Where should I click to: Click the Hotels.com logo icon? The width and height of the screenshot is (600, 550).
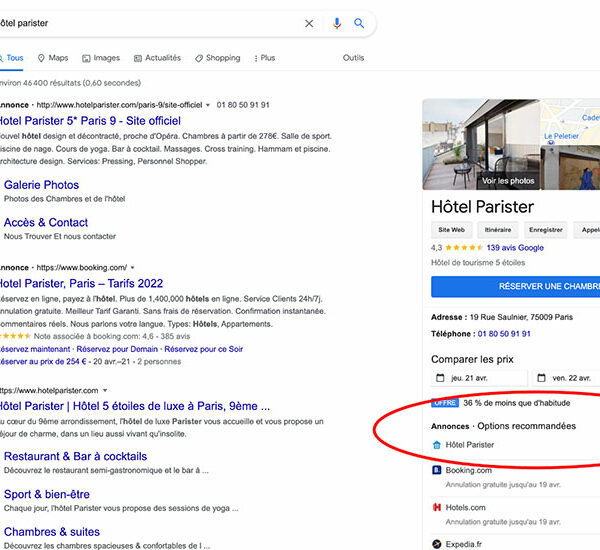pyautogui.click(x=437, y=507)
